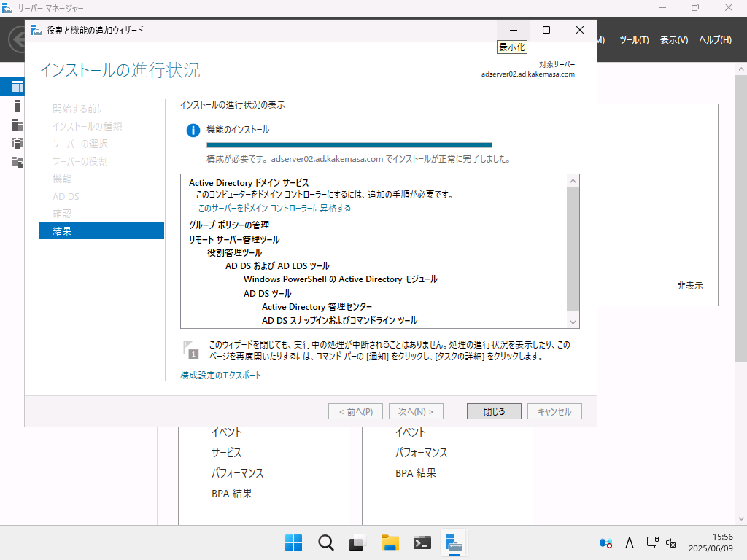Click the muted volume tray icon
The image size is (747, 560).
671,542
